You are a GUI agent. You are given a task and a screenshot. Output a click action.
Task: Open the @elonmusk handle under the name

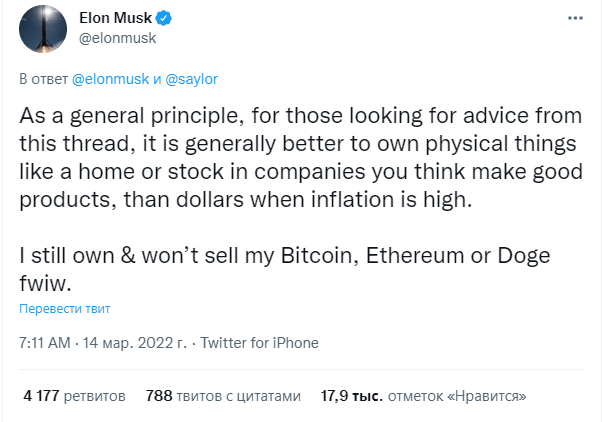click(117, 38)
